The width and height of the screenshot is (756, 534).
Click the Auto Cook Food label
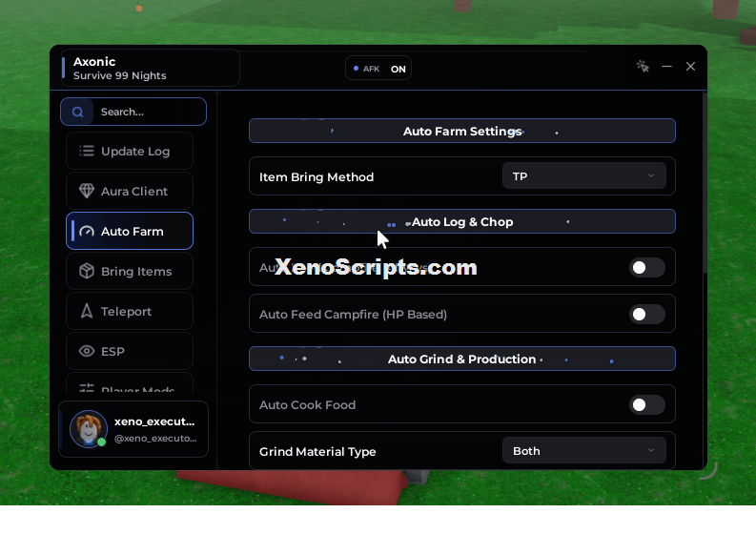pyautogui.click(x=307, y=405)
